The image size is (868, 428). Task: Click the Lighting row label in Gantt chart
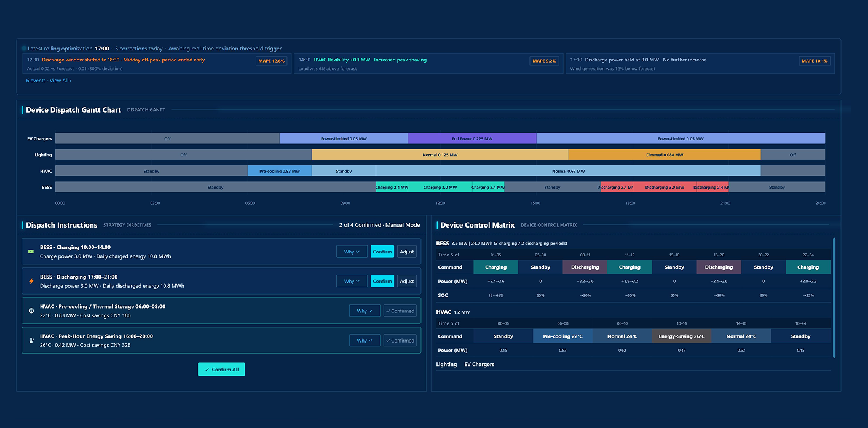[43, 155]
